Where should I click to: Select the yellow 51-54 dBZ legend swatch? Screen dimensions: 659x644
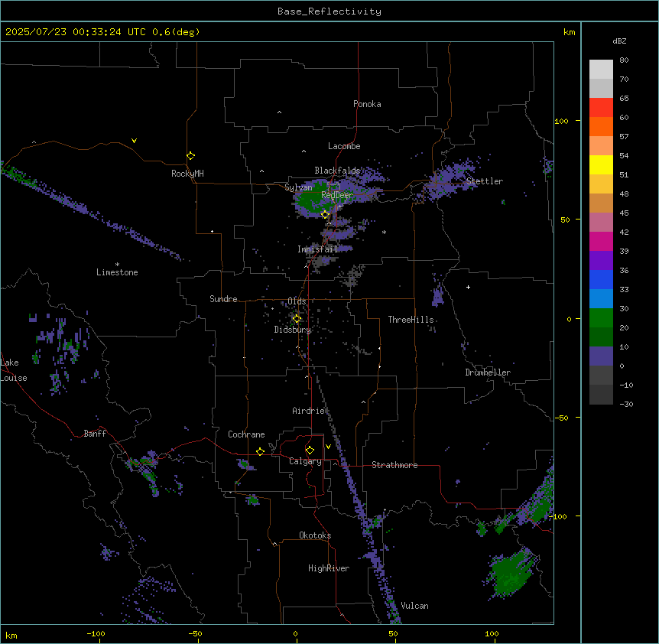[601, 164]
